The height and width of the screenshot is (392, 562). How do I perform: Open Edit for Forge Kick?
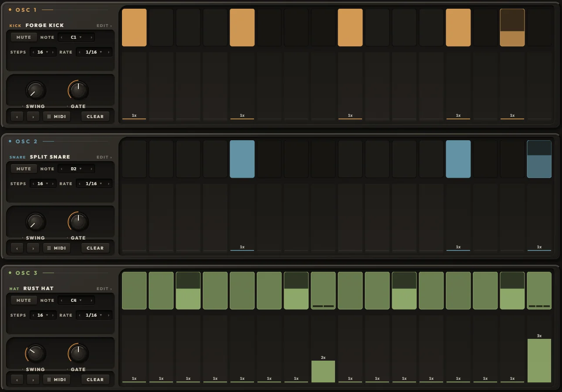coord(104,26)
